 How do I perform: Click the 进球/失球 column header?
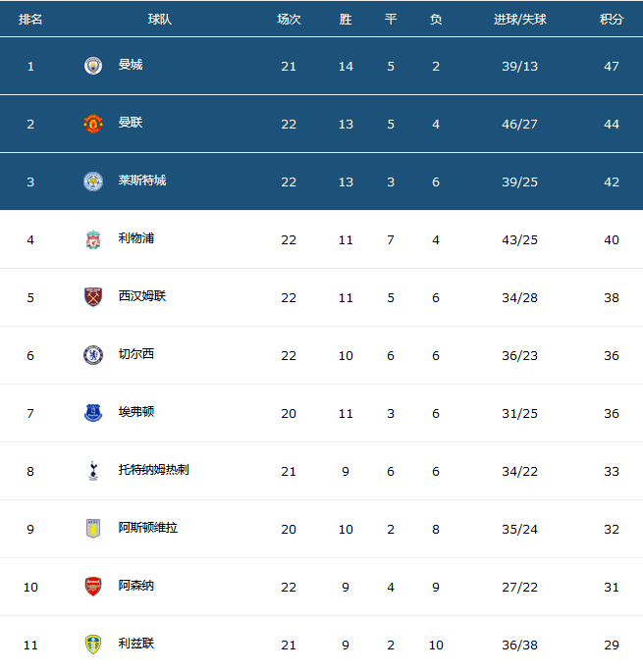[x=520, y=20]
